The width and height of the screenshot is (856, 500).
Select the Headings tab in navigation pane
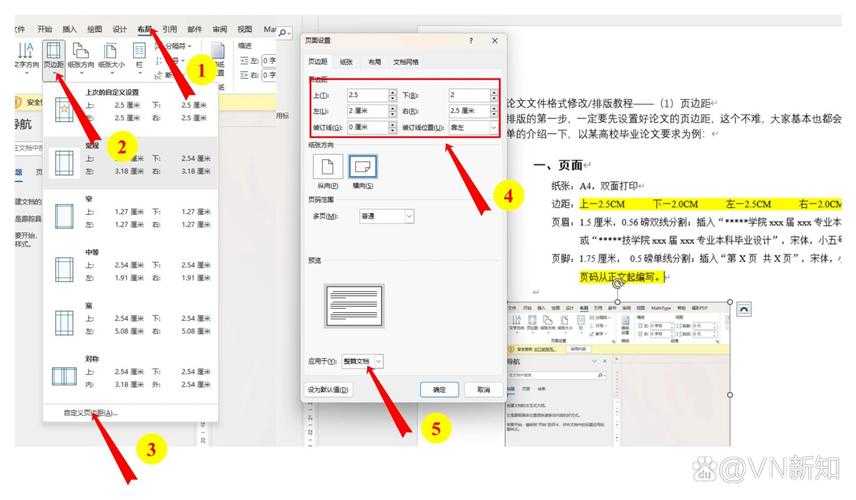tap(19, 172)
